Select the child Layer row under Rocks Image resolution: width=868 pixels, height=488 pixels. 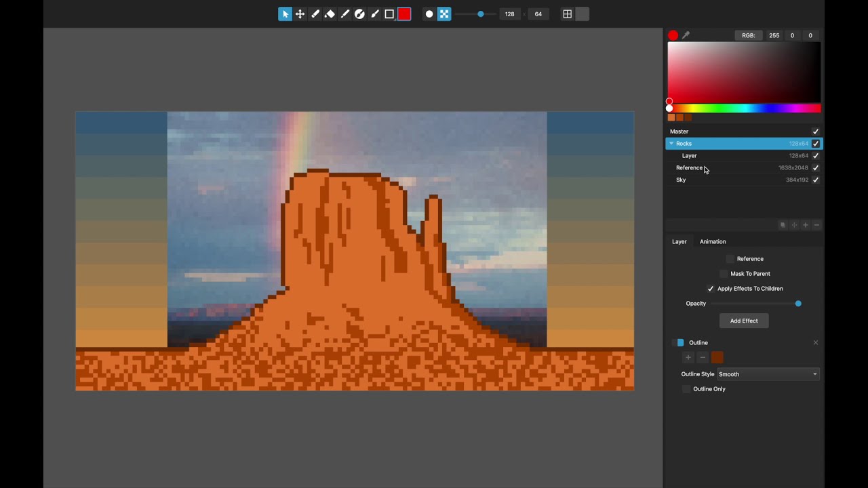point(744,156)
